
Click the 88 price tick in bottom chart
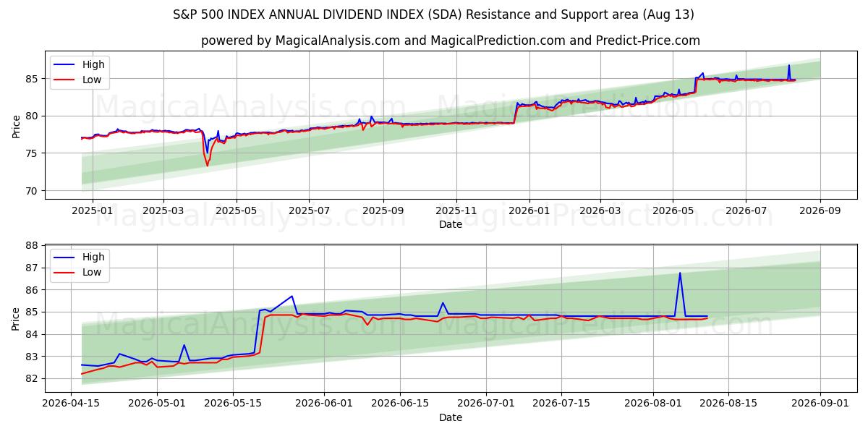tap(33, 245)
